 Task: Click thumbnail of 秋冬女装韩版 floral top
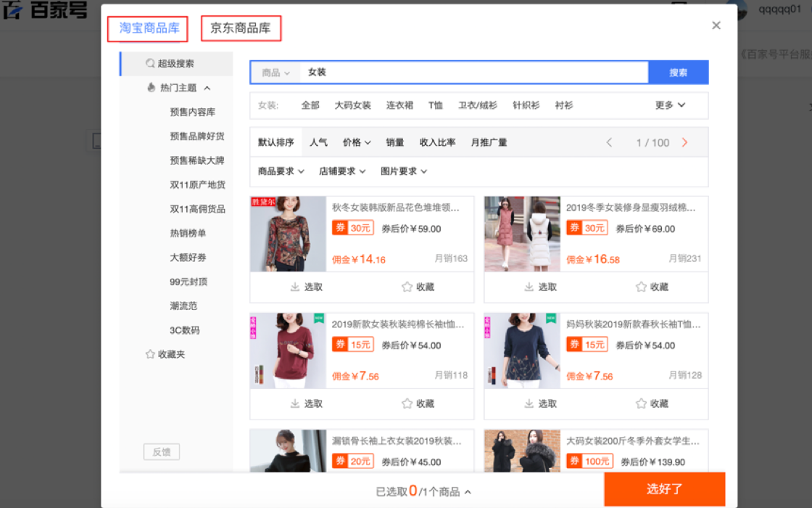tap(288, 234)
